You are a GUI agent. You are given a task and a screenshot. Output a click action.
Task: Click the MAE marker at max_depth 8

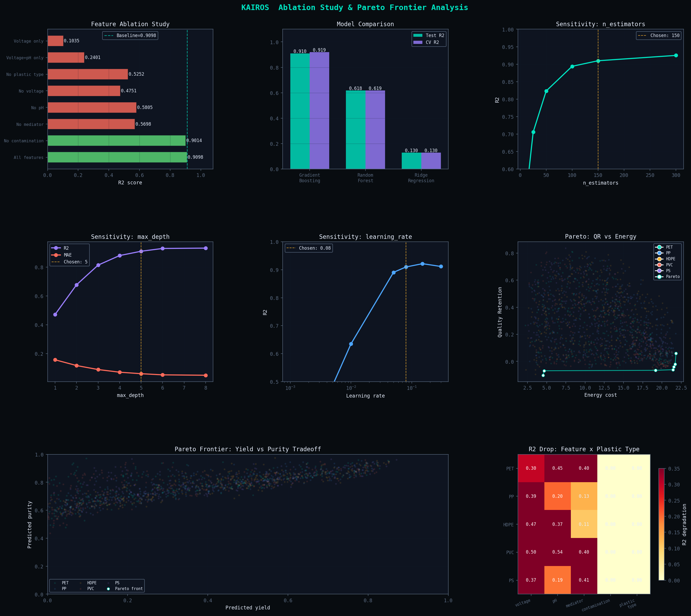point(206,375)
